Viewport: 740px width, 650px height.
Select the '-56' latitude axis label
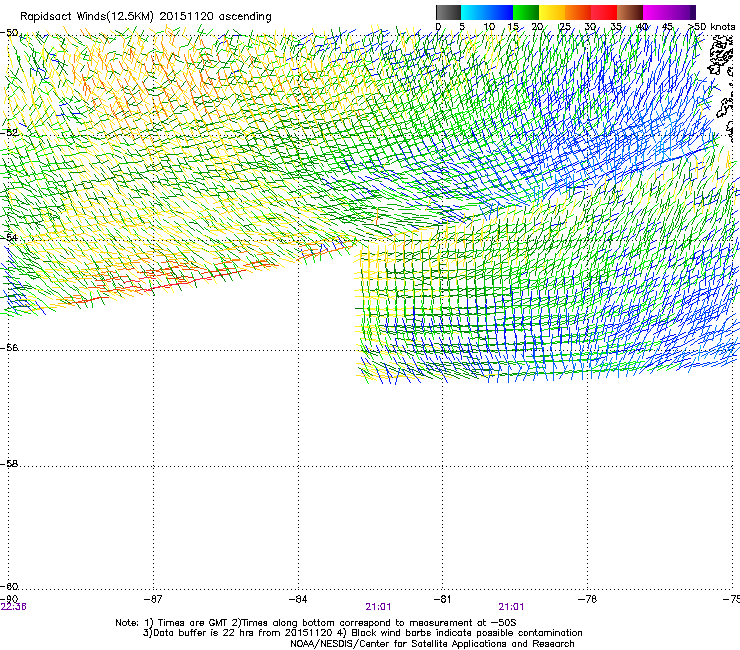pyautogui.click(x=9, y=347)
